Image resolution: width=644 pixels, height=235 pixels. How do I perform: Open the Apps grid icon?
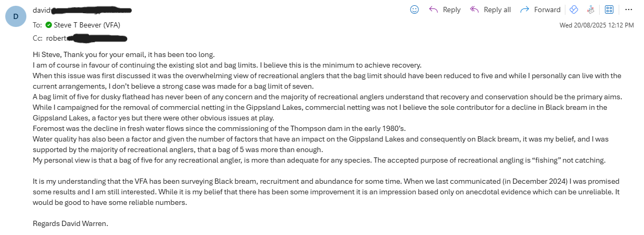609,10
